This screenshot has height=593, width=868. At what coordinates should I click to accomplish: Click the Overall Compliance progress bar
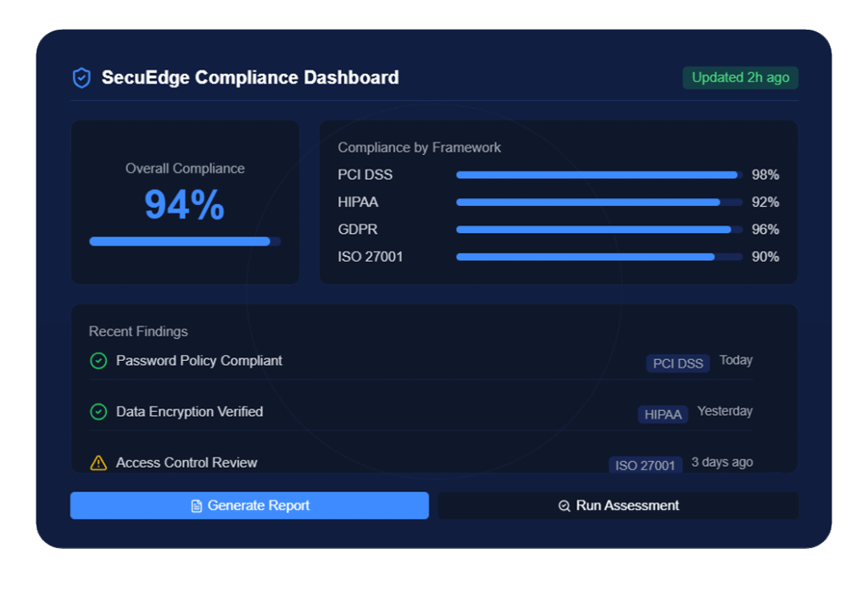(x=185, y=241)
